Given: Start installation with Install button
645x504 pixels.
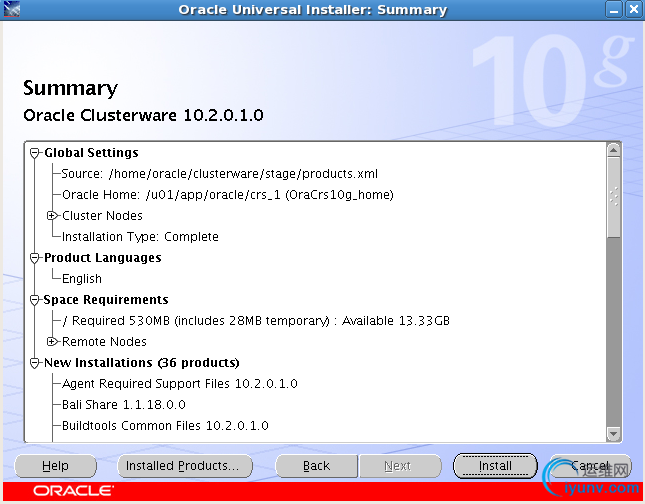Looking at the screenshot, I should (495, 466).
